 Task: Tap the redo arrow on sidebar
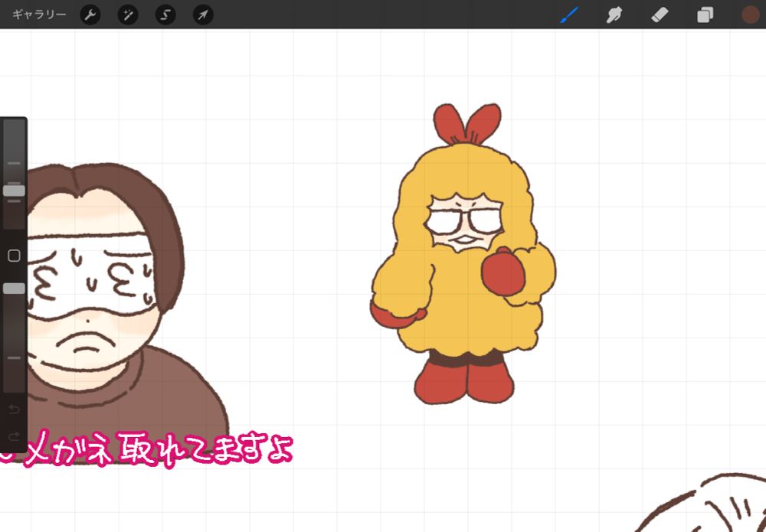click(x=14, y=436)
